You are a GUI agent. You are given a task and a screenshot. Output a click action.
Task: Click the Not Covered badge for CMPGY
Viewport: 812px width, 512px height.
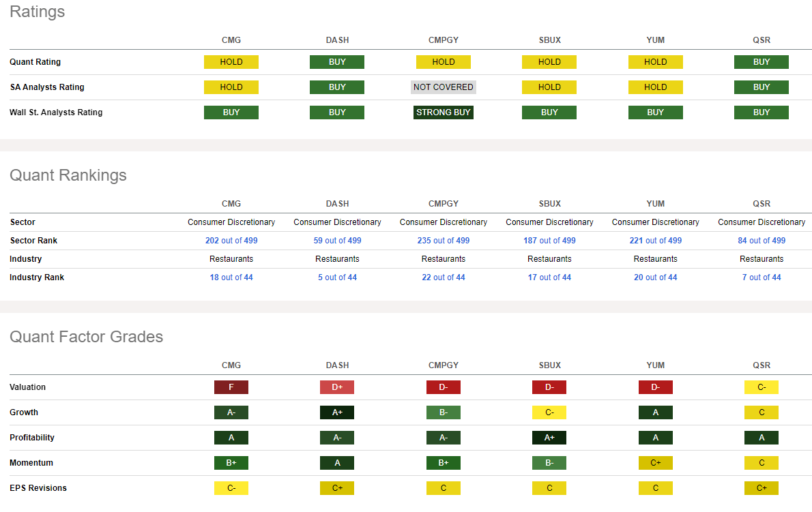444,87
